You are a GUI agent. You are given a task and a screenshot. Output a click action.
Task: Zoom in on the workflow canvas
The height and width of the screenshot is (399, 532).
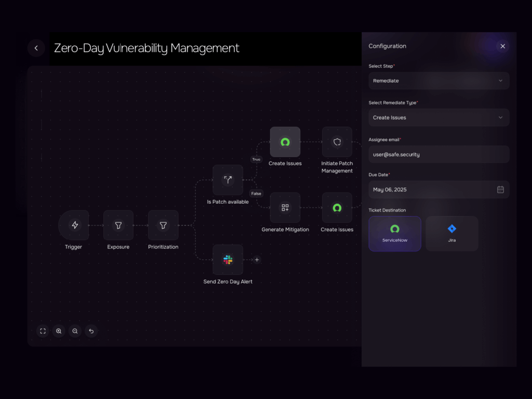pyautogui.click(x=59, y=331)
